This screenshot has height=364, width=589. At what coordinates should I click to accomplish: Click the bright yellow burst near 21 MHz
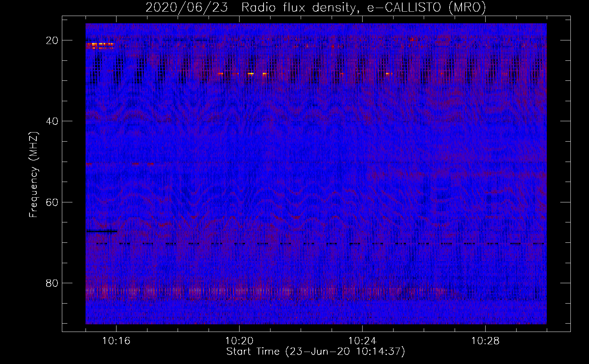click(100, 45)
